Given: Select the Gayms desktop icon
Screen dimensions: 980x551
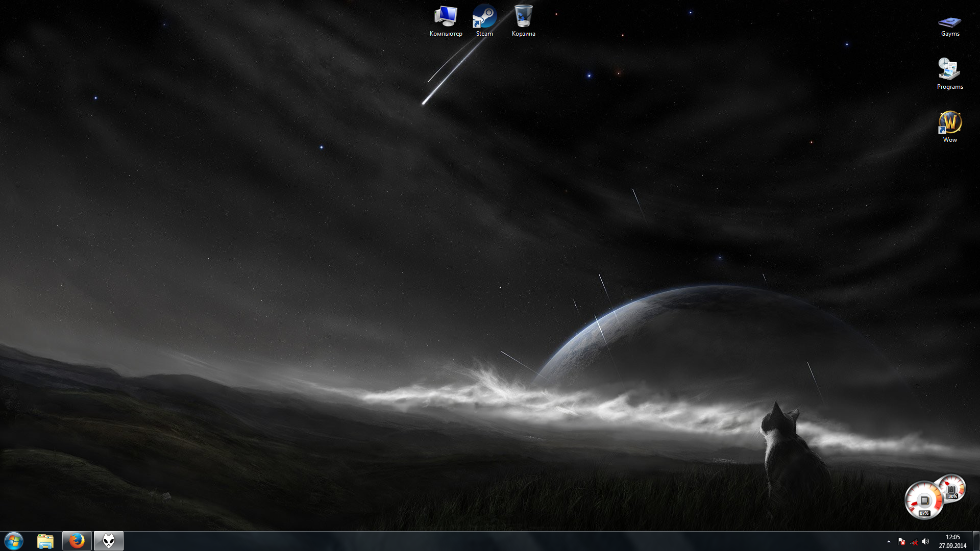Looking at the screenshot, I should [x=950, y=22].
